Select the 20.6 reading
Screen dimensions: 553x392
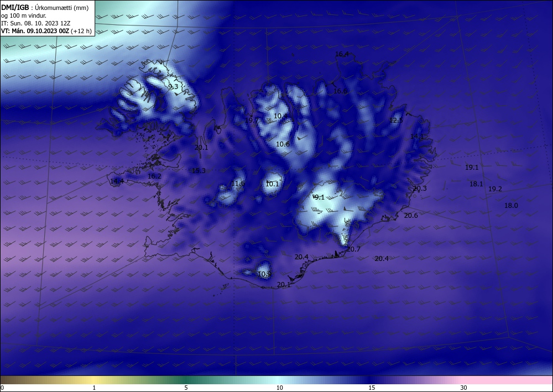click(411, 215)
